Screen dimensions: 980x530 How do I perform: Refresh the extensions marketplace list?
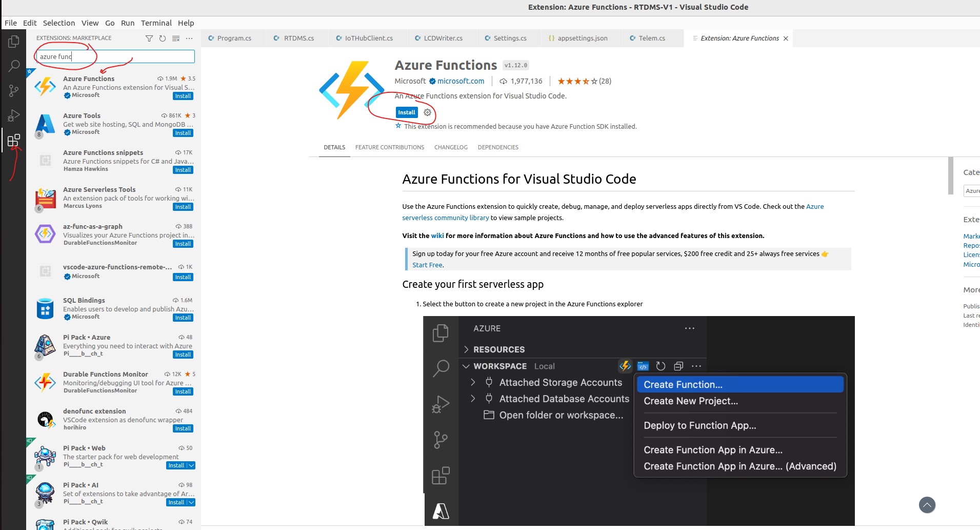(163, 38)
